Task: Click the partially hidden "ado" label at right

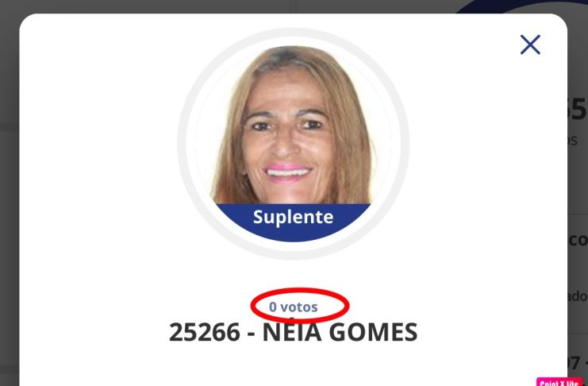Action: coord(578,296)
